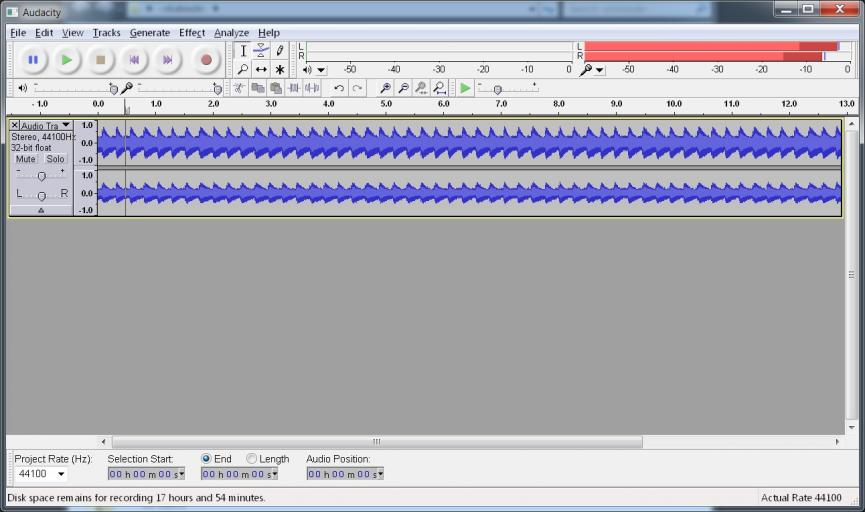Click the track gain slider knob
Image resolution: width=865 pixels, height=512 pixels.
pos(41,176)
